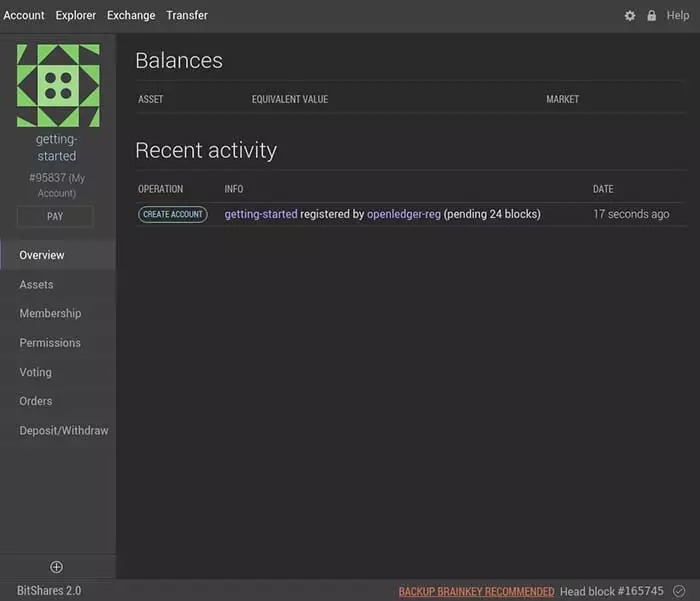Open the Orders section
This screenshot has width=700, height=601.
point(35,401)
